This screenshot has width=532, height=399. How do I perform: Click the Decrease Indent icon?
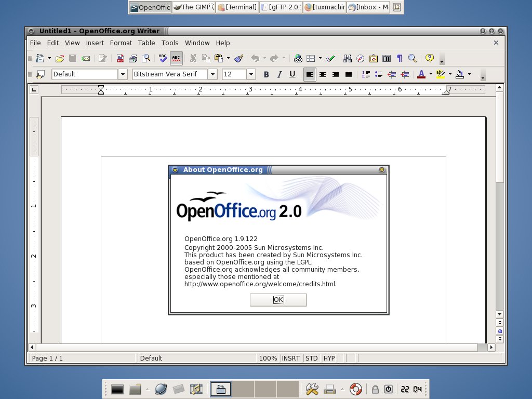392,74
